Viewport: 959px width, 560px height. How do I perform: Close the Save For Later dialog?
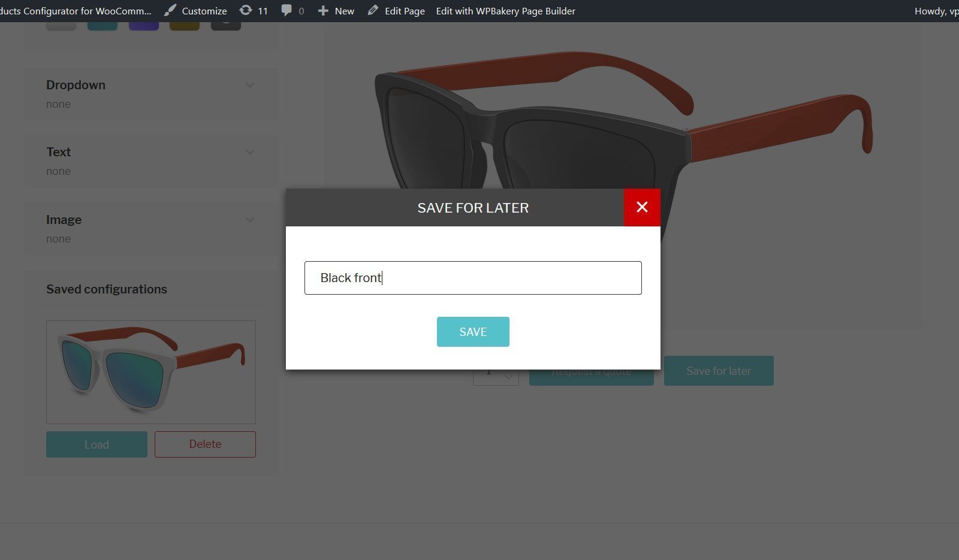(x=642, y=207)
